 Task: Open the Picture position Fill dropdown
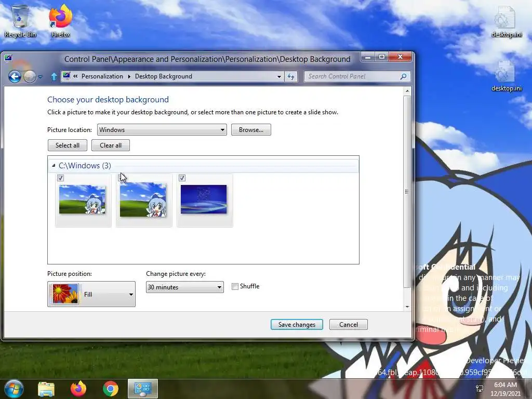coord(91,294)
